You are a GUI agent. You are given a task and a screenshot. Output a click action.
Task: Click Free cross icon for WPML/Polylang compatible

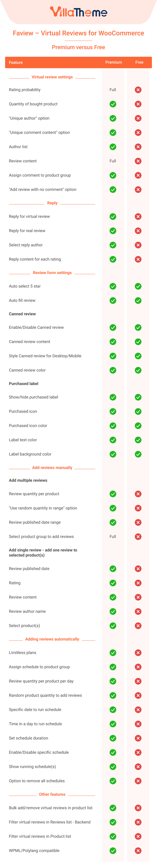pyautogui.click(x=138, y=850)
